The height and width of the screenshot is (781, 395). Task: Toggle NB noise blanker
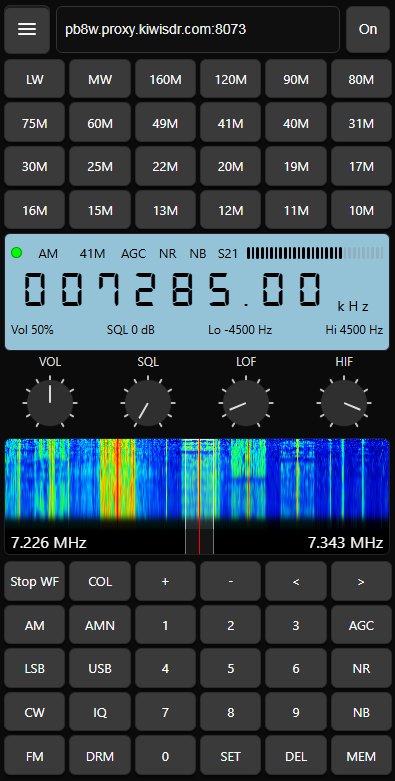tap(361, 712)
